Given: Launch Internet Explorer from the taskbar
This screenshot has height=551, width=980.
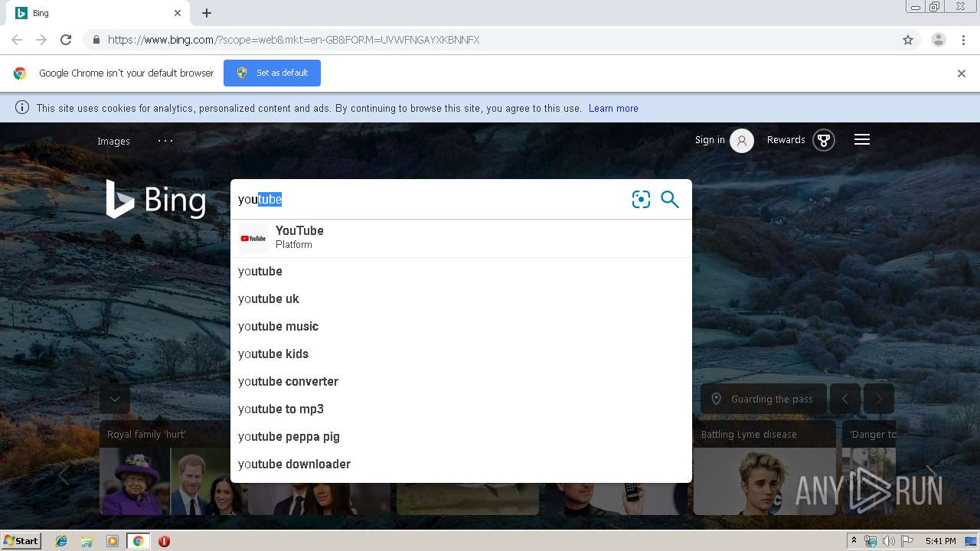Looking at the screenshot, I should (61, 541).
